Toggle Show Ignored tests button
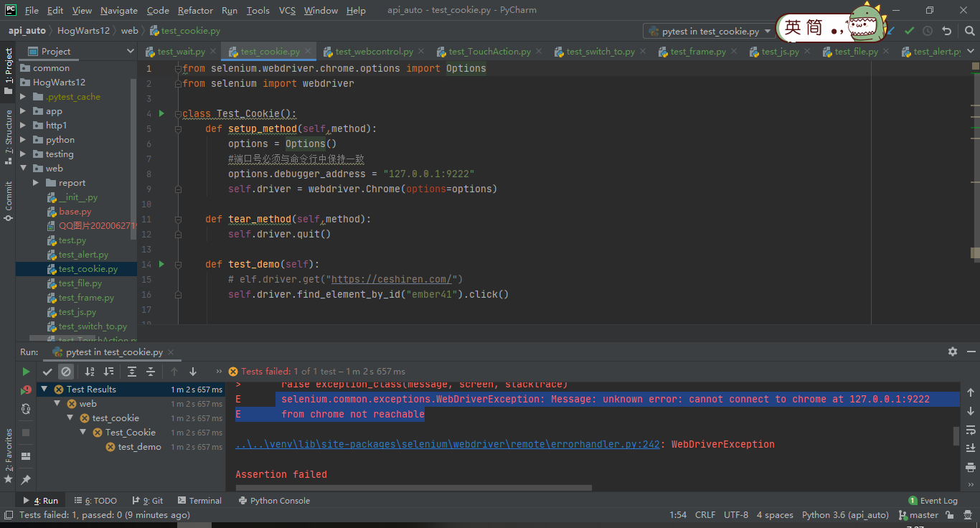The image size is (980, 528). [66, 372]
